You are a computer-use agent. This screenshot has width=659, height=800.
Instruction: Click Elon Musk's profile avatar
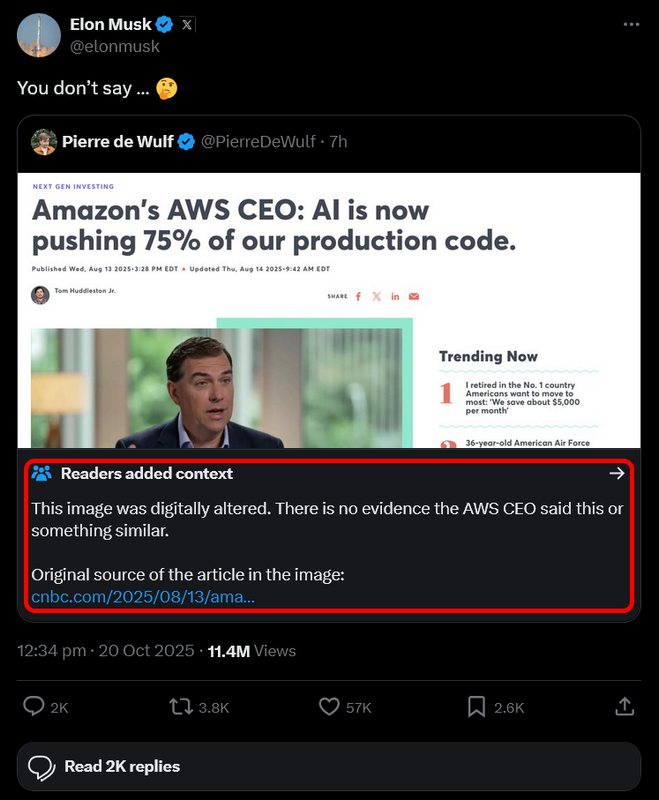[39, 35]
